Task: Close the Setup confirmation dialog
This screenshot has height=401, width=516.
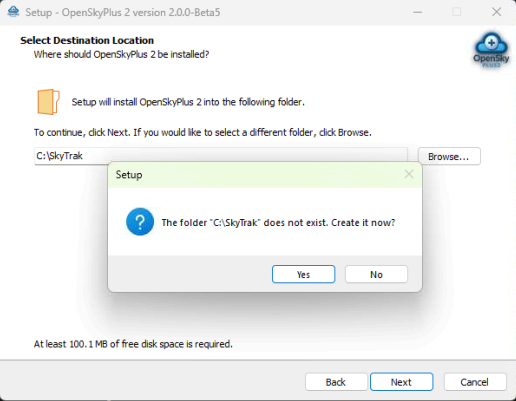Action: (x=409, y=174)
